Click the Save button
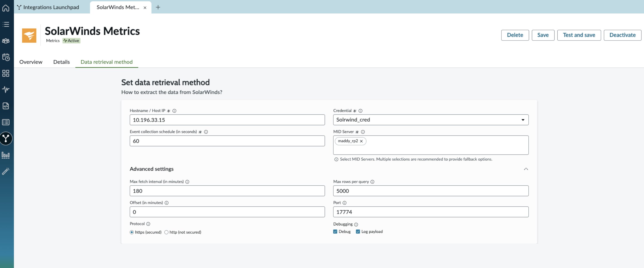 point(543,35)
